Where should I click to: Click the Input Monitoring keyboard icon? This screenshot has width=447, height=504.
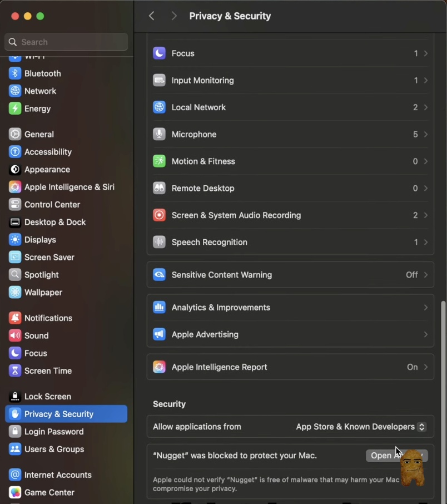[x=159, y=80]
